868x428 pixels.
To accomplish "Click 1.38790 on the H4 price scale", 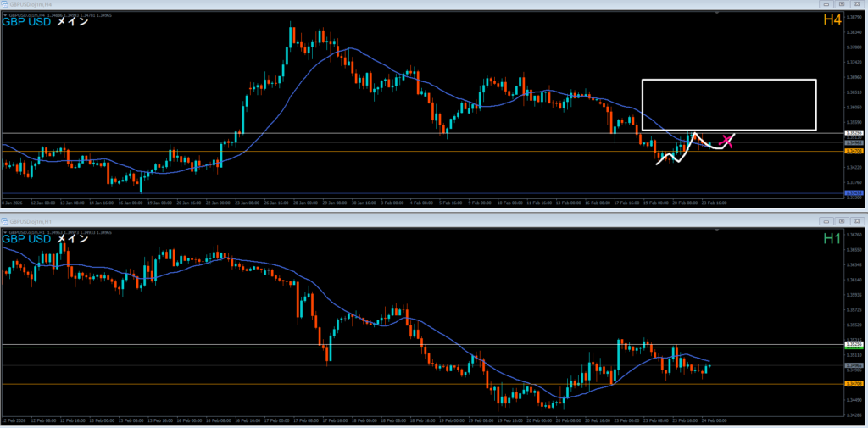I will (853, 18).
